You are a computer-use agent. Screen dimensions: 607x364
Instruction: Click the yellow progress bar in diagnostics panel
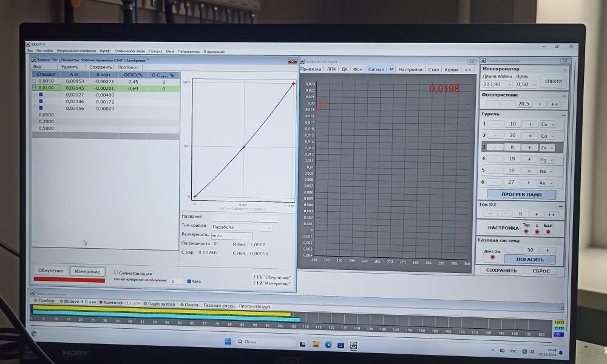click(161, 314)
